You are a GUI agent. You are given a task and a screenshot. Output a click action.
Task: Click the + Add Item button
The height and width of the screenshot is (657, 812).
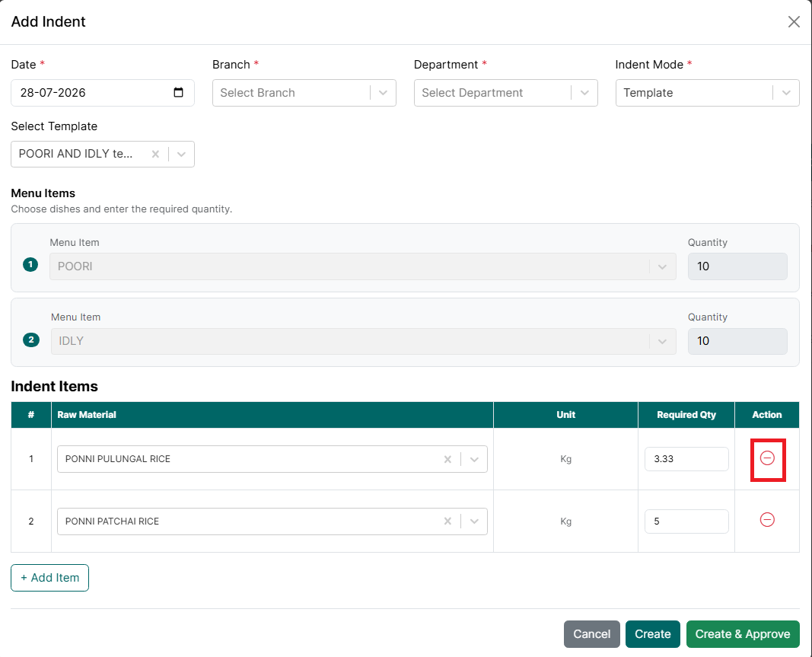point(49,578)
